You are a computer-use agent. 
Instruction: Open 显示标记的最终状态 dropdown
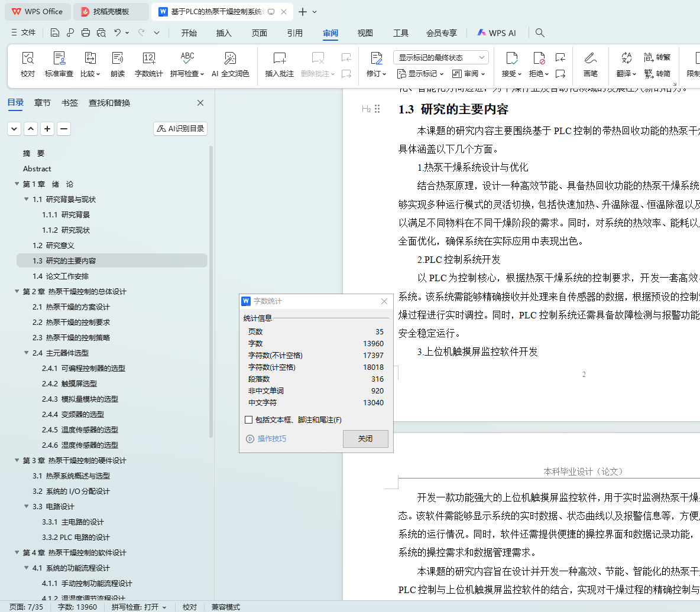pos(441,57)
